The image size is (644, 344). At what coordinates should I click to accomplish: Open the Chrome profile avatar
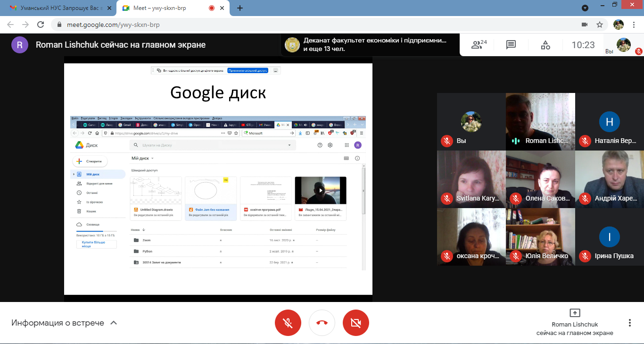tap(619, 25)
